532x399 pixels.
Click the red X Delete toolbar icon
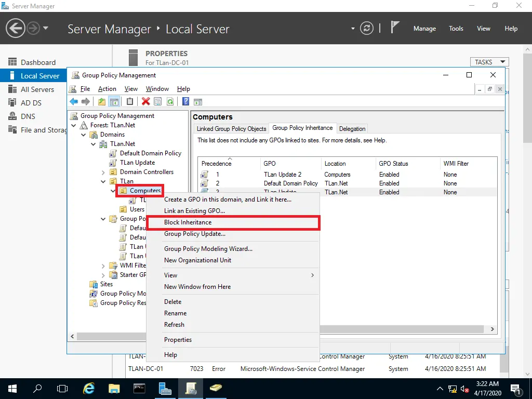click(x=146, y=102)
